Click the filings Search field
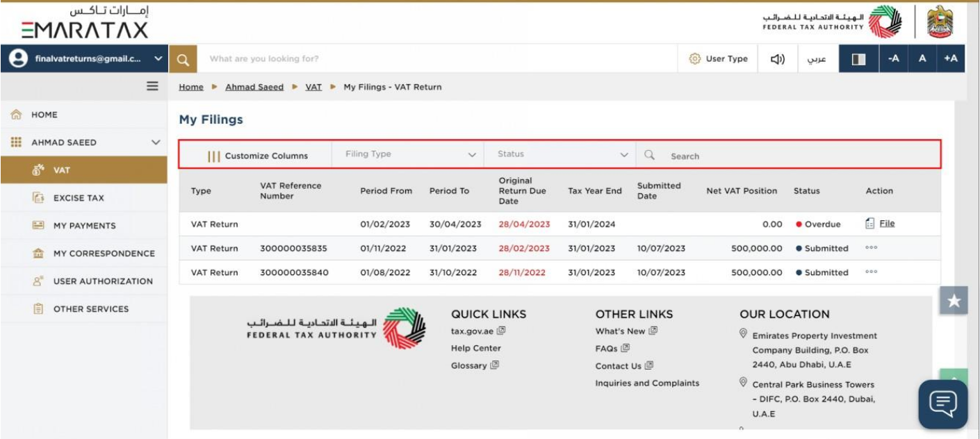This screenshot has width=980, height=439. click(788, 156)
